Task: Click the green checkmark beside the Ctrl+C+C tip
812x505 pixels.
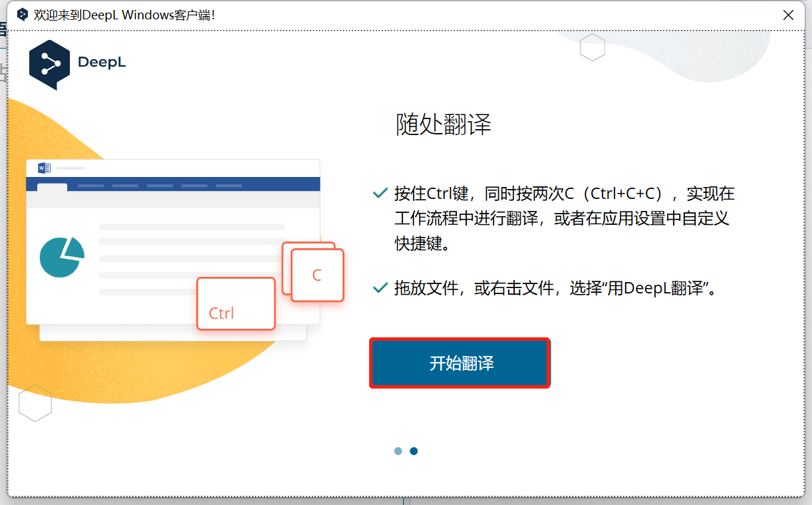Action: 379,193
